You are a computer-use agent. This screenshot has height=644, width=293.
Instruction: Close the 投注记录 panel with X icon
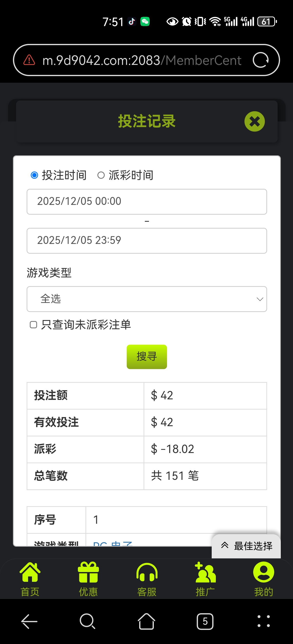[254, 121]
